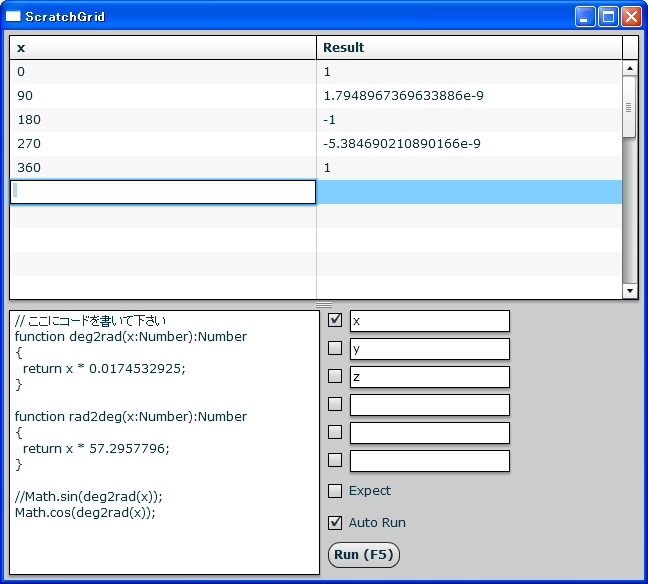Select the cell with x value 0
This screenshot has width=648, height=584.
click(163, 72)
